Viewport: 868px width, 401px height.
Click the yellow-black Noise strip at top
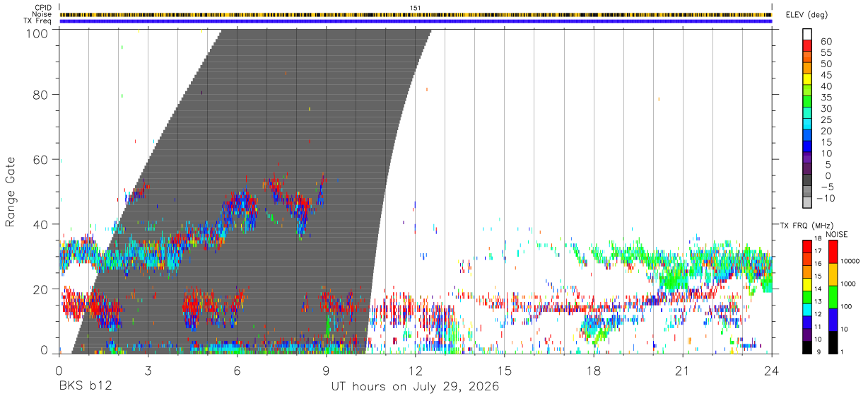[416, 14]
